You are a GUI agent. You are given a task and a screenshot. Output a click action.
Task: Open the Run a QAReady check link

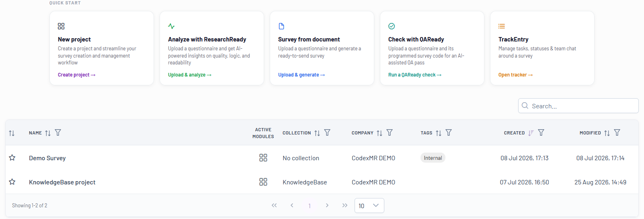point(415,75)
